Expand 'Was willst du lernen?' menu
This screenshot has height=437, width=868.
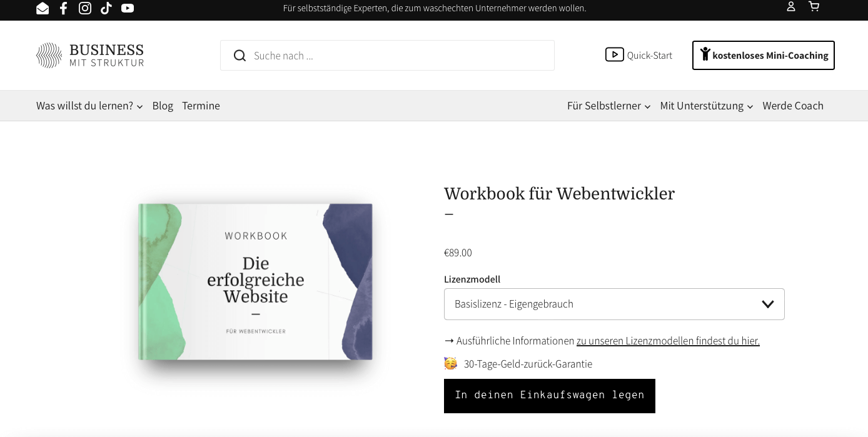click(x=89, y=106)
